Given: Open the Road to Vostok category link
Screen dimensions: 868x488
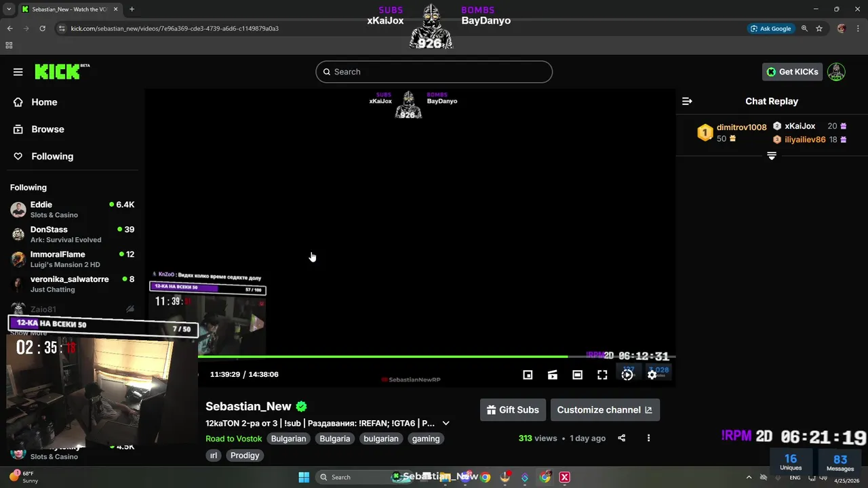Looking at the screenshot, I should (x=233, y=439).
